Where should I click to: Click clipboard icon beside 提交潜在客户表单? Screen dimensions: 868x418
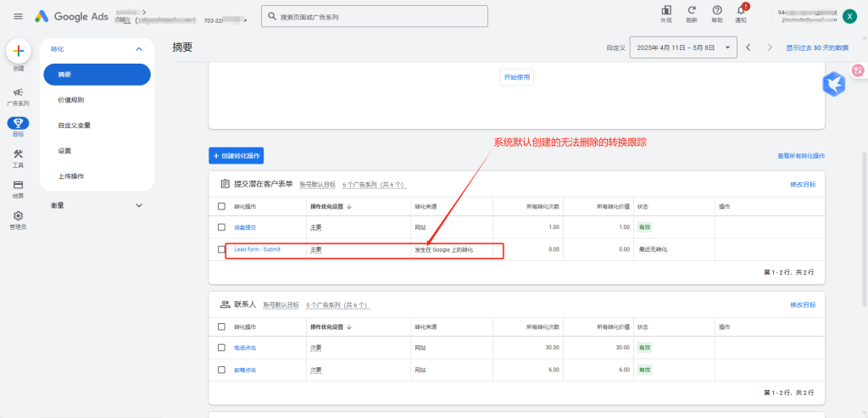[x=225, y=184]
